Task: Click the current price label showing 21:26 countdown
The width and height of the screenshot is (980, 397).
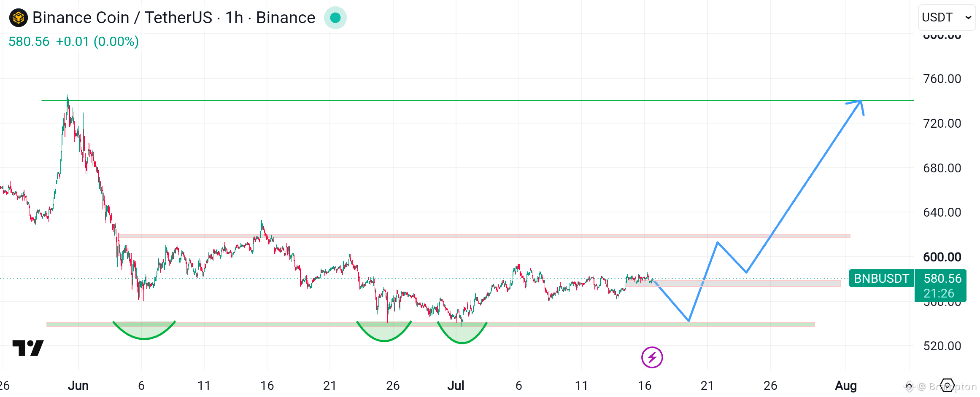Action: (x=940, y=286)
